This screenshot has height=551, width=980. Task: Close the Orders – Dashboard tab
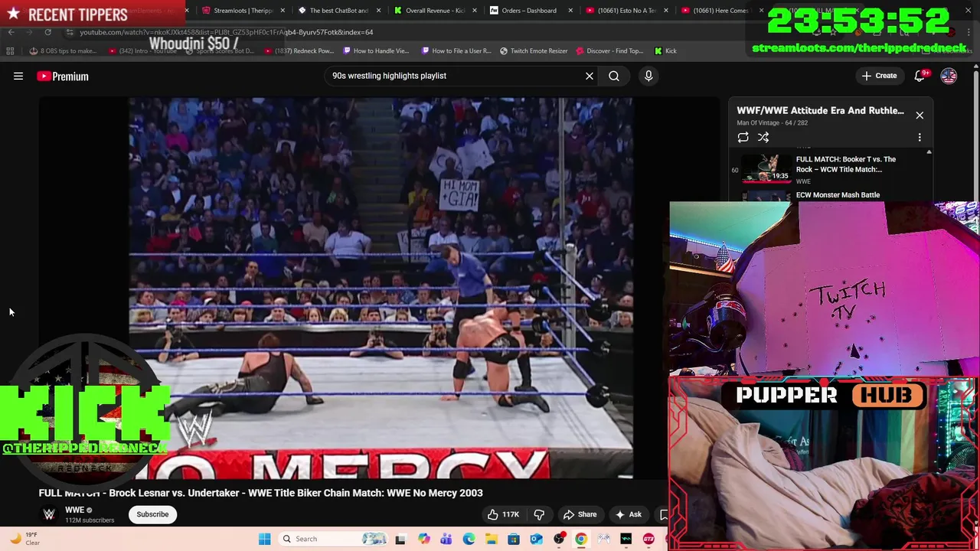point(570,11)
